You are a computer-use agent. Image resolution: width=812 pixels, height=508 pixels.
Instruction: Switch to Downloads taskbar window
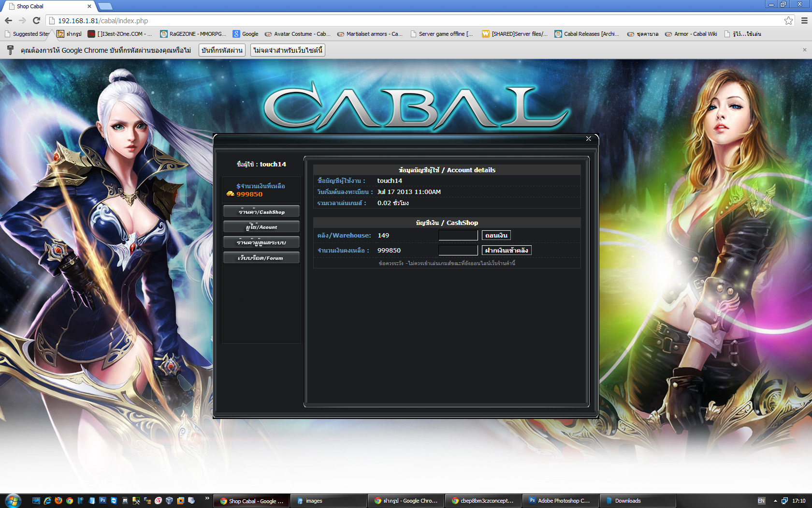(x=638, y=501)
